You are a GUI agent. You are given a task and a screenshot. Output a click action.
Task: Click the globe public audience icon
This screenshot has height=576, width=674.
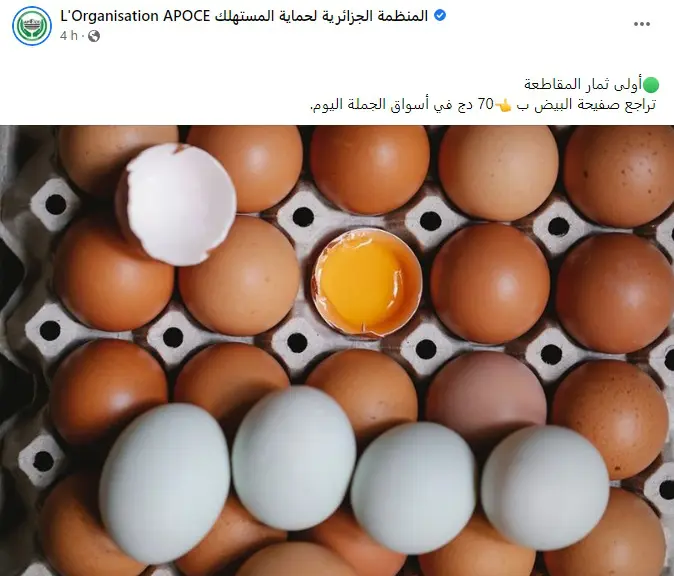(x=94, y=36)
